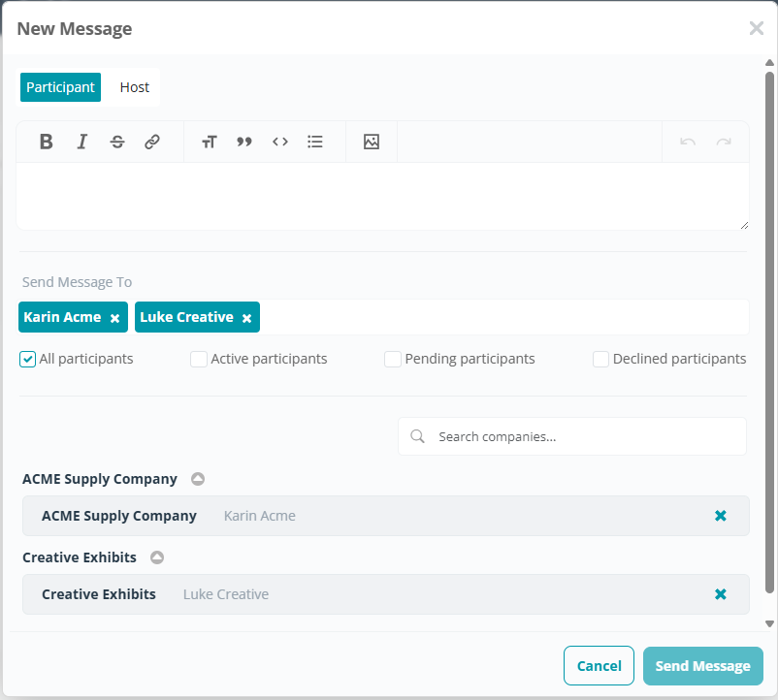Select the Participant tab

coord(60,87)
